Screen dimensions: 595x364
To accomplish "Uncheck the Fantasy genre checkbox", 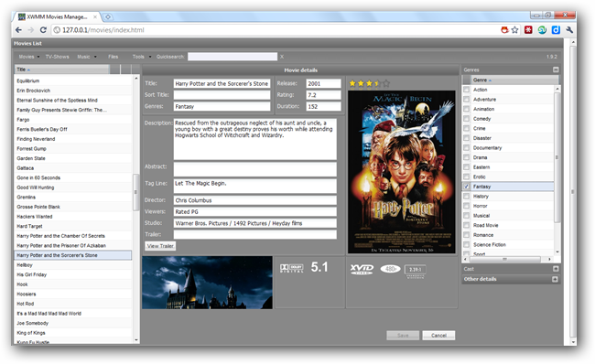I will pyautogui.click(x=466, y=187).
